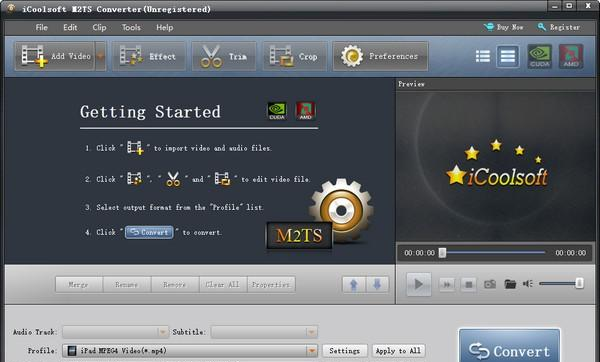
Task: Toggle NVIDIA CUDA acceleration in toolbar
Action: [x=540, y=56]
